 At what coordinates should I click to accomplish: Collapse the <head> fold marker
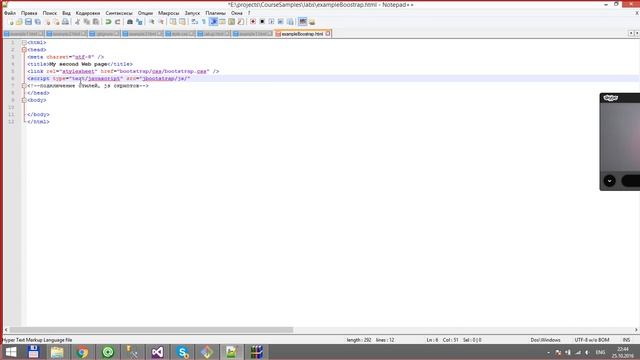click(x=24, y=50)
